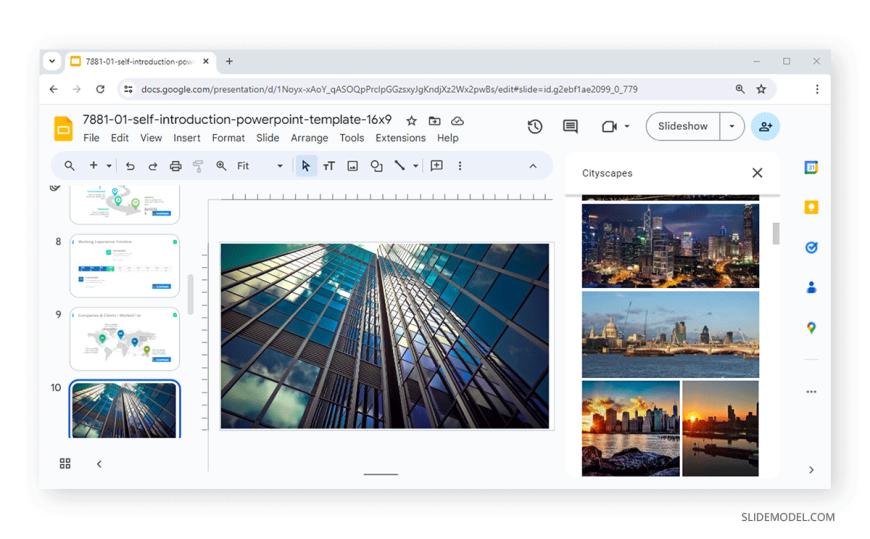The width and height of the screenshot is (870, 539).
Task: Select the London river bridge image
Action: [670, 335]
